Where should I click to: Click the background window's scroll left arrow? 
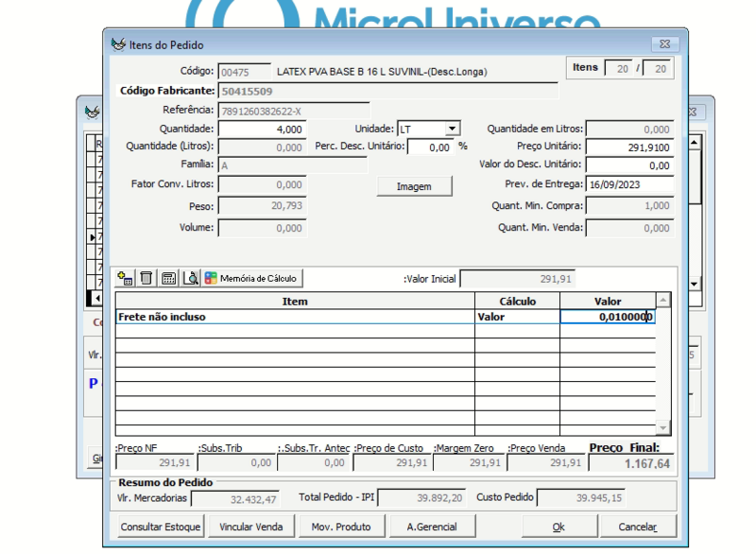point(97,298)
